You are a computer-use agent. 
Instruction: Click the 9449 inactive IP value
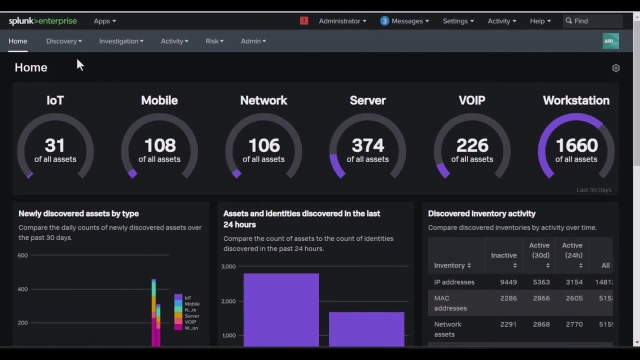509,282
